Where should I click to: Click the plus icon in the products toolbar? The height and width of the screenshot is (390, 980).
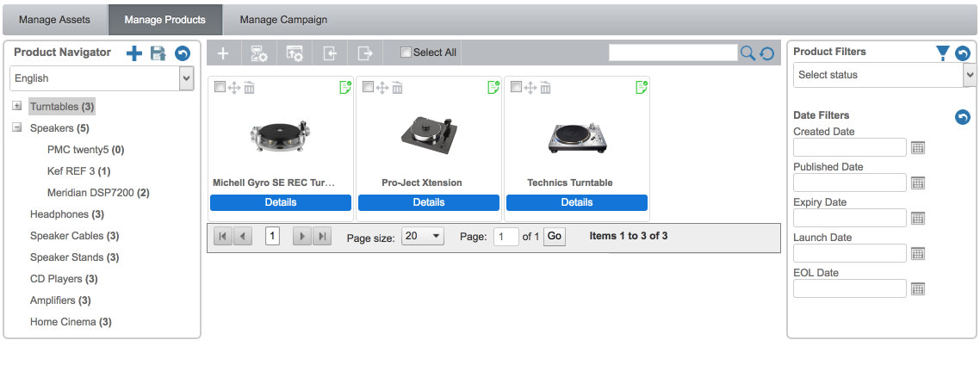[x=223, y=53]
